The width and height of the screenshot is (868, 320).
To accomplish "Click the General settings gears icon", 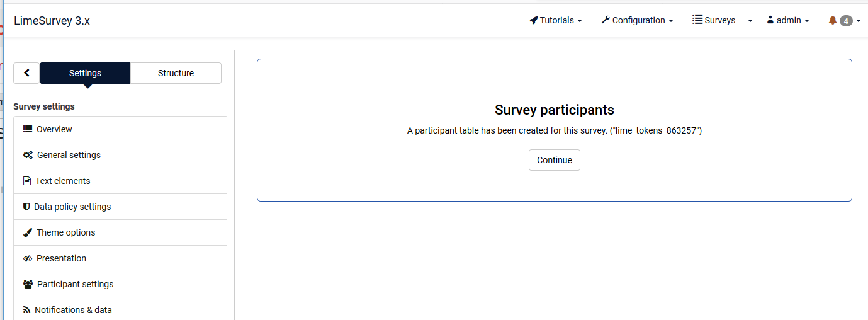I will (28, 155).
